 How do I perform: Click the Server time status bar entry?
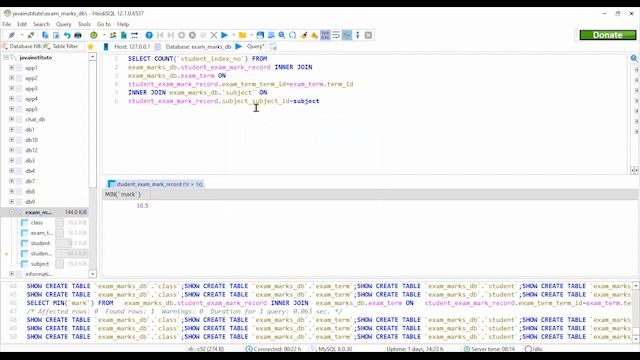point(489,349)
